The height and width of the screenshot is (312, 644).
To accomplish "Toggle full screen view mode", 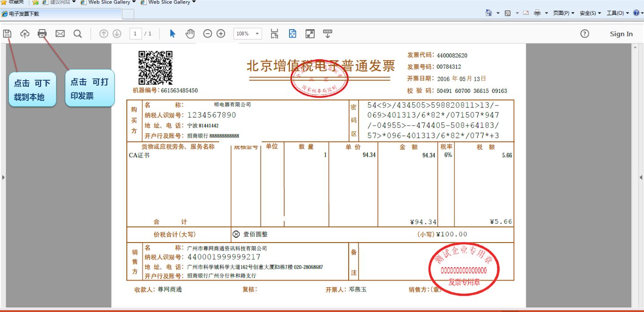I will [x=310, y=34].
